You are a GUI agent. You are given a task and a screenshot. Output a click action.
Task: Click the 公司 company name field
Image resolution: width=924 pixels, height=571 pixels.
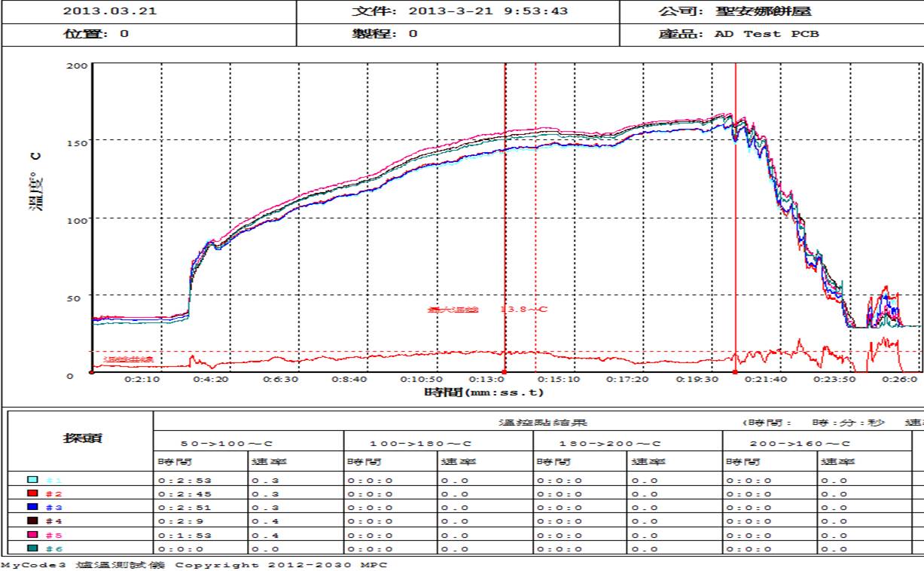735,11
